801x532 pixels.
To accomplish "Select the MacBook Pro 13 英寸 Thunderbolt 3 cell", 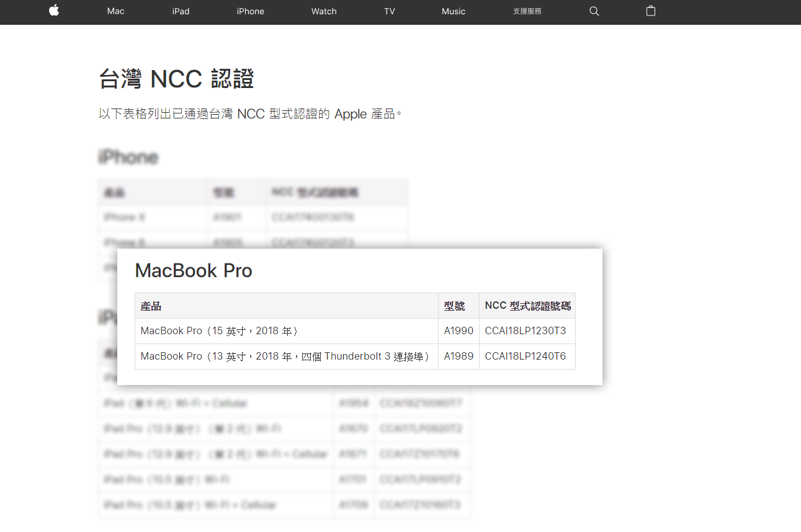I will (287, 357).
